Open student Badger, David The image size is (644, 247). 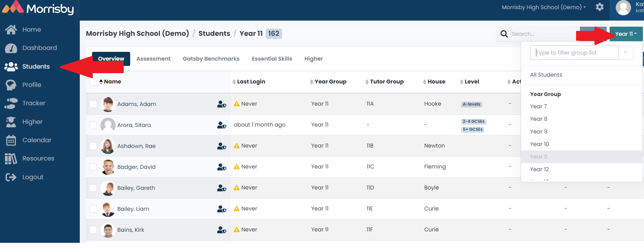(136, 167)
